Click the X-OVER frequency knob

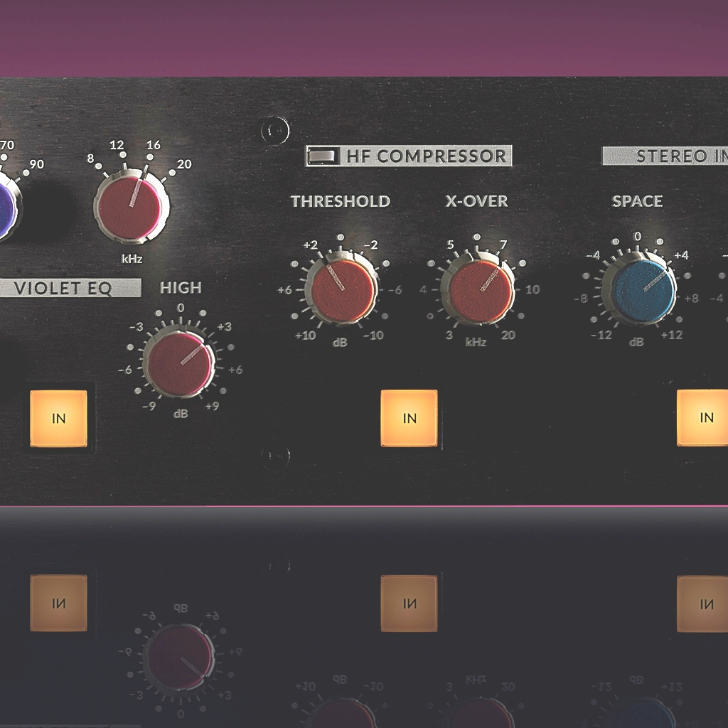coord(479,291)
